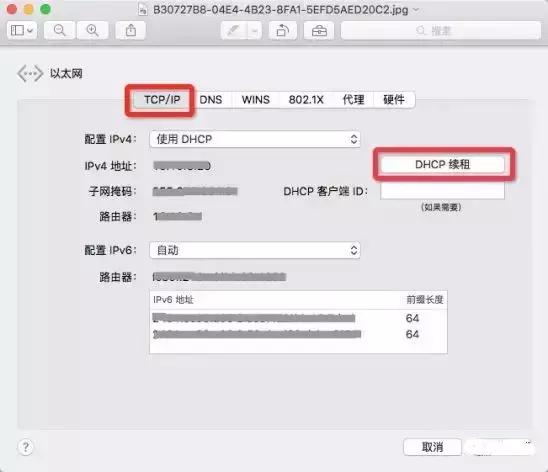This screenshot has height=472, width=548.
Task: Click the 前缀长度 column header
Action: tap(424, 299)
